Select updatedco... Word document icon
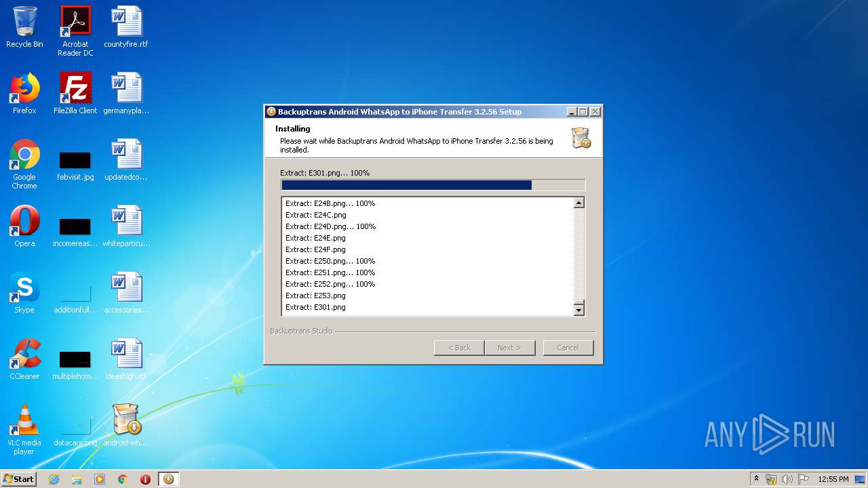This screenshot has height=488, width=868. [126, 161]
